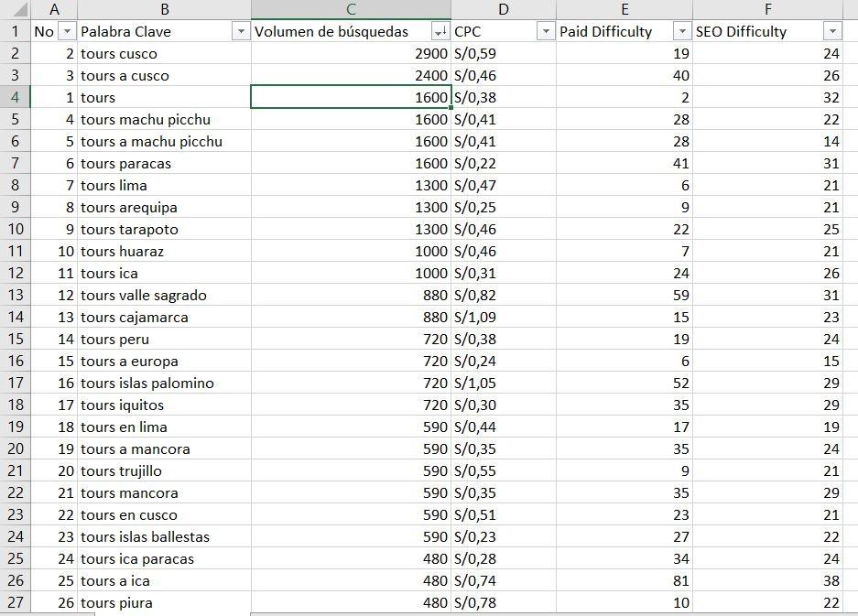The height and width of the screenshot is (616, 858).
Task: Click CPC cell 'S/0,59'
Action: coord(504,54)
